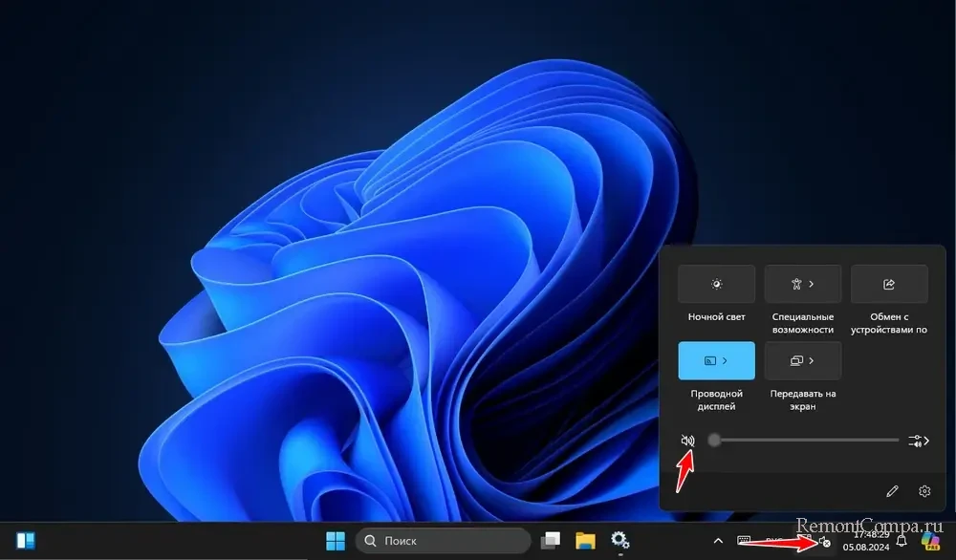Open sound output selector next to volume slider
956x560 pixels.
point(919,441)
